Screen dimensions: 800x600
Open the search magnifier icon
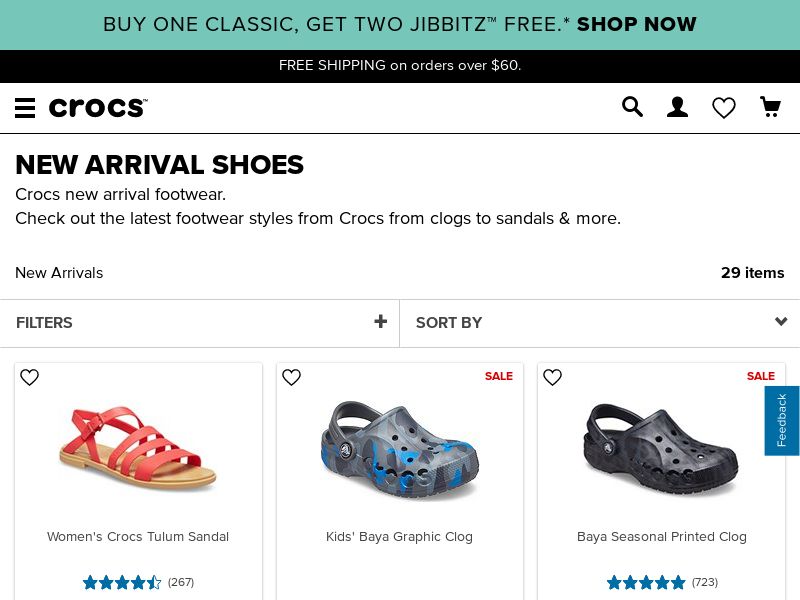pyautogui.click(x=632, y=107)
